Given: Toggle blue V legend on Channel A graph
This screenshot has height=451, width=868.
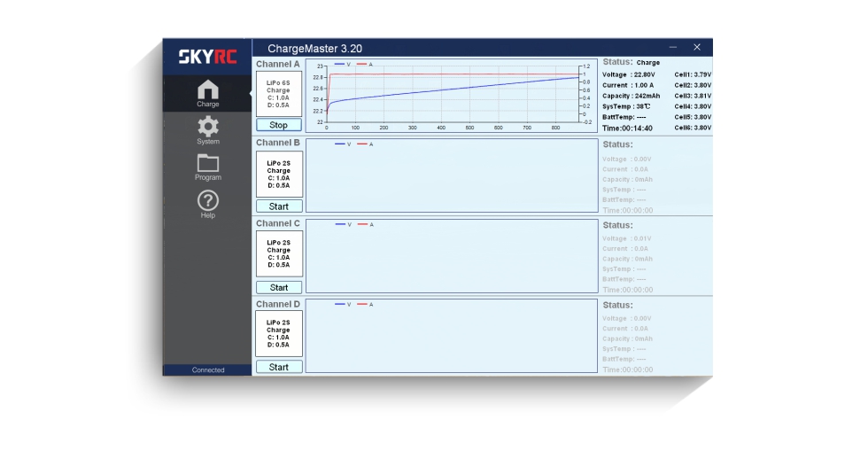Looking at the screenshot, I should (x=343, y=65).
